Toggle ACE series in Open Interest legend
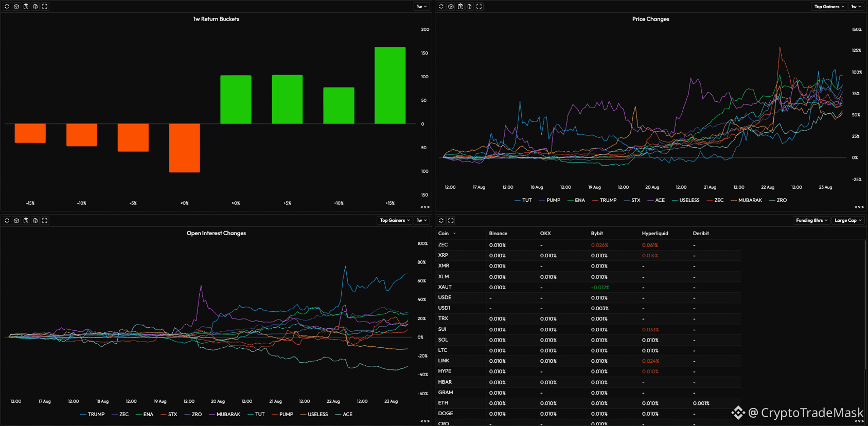Screen dimensions: 868x426 [x=344, y=415]
